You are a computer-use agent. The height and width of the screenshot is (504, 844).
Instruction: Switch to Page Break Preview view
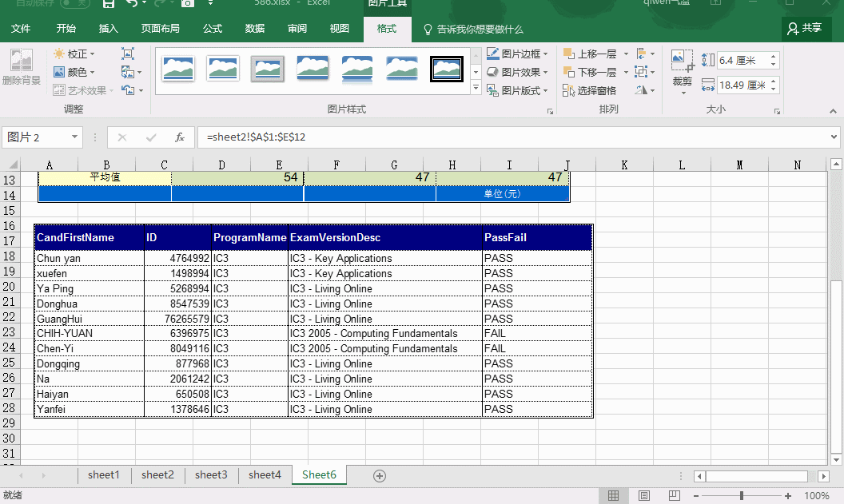tap(675, 496)
